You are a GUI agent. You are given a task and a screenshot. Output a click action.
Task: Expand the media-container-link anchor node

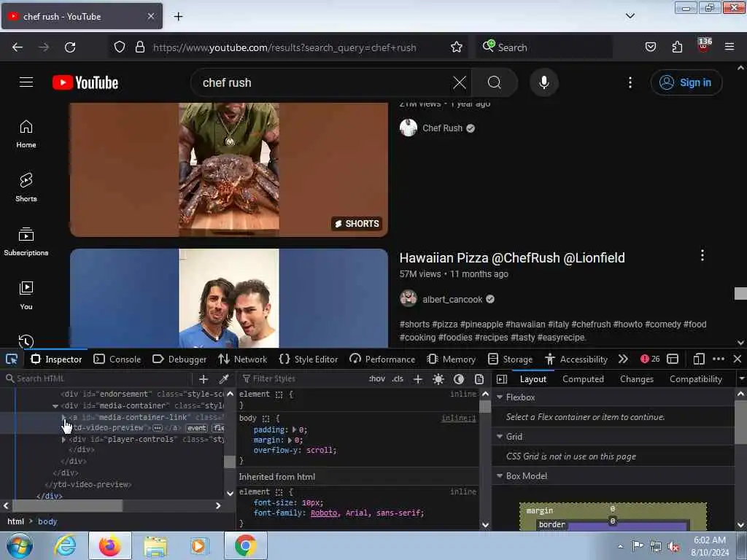point(63,417)
